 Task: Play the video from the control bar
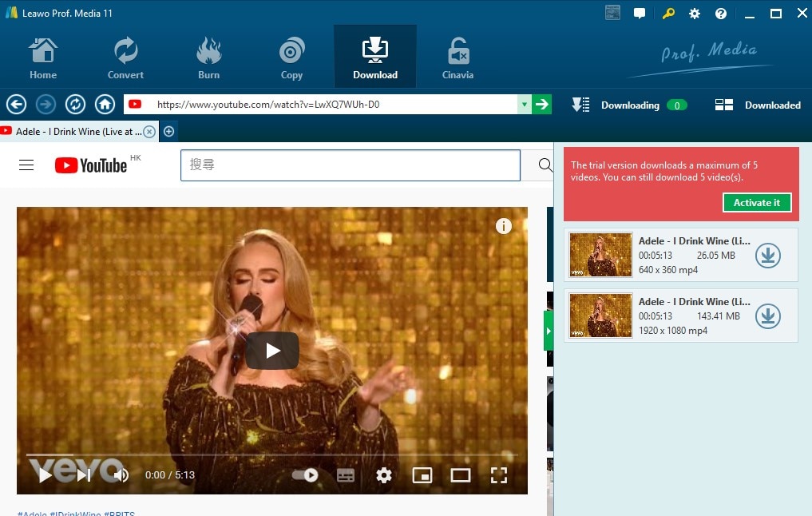[x=46, y=475]
